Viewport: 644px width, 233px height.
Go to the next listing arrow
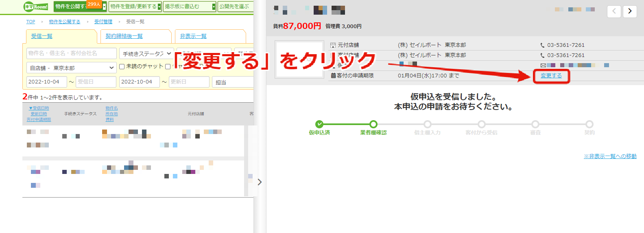[x=630, y=11]
